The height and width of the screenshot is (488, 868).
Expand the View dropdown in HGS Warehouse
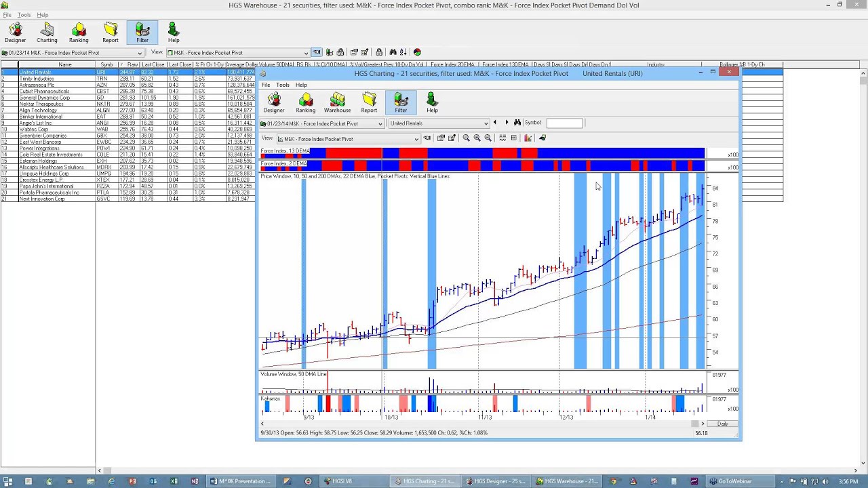(x=306, y=53)
